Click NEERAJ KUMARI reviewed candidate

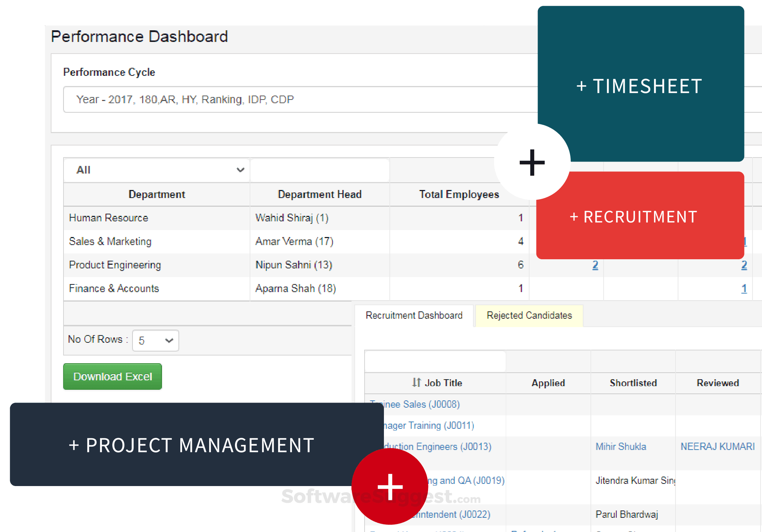click(717, 447)
